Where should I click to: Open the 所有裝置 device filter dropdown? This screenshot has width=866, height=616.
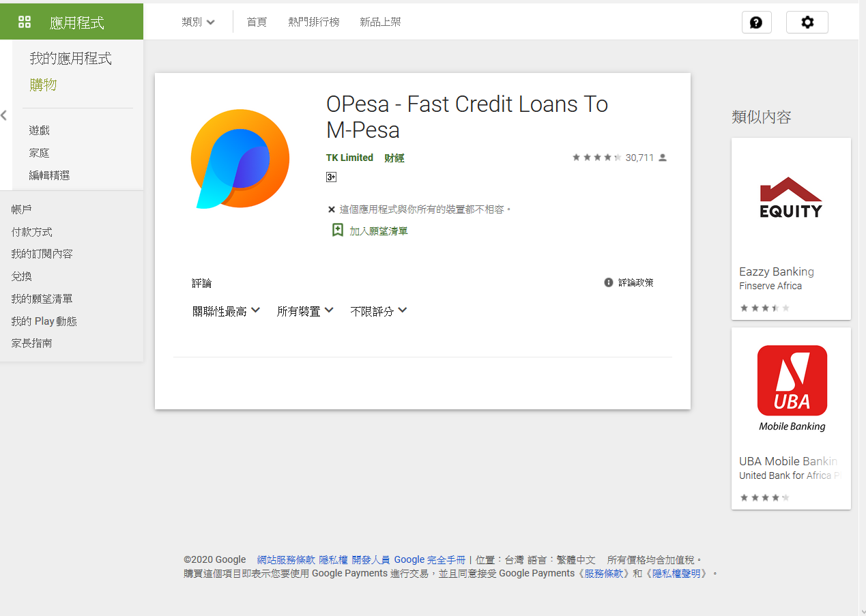305,311
